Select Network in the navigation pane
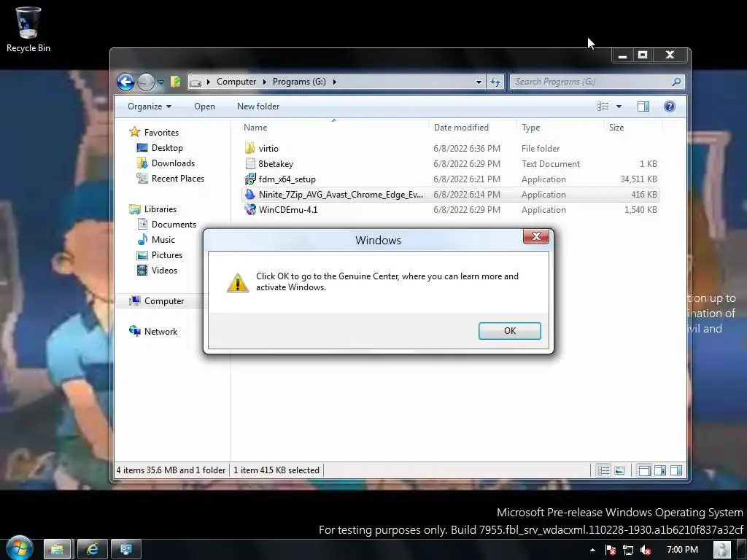The width and height of the screenshot is (747, 560). (160, 332)
